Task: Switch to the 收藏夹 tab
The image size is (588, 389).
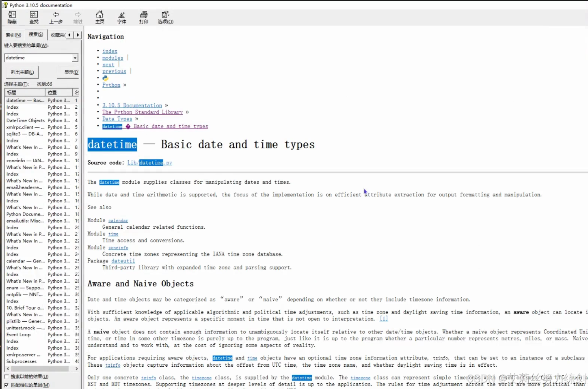Action: 58,35
